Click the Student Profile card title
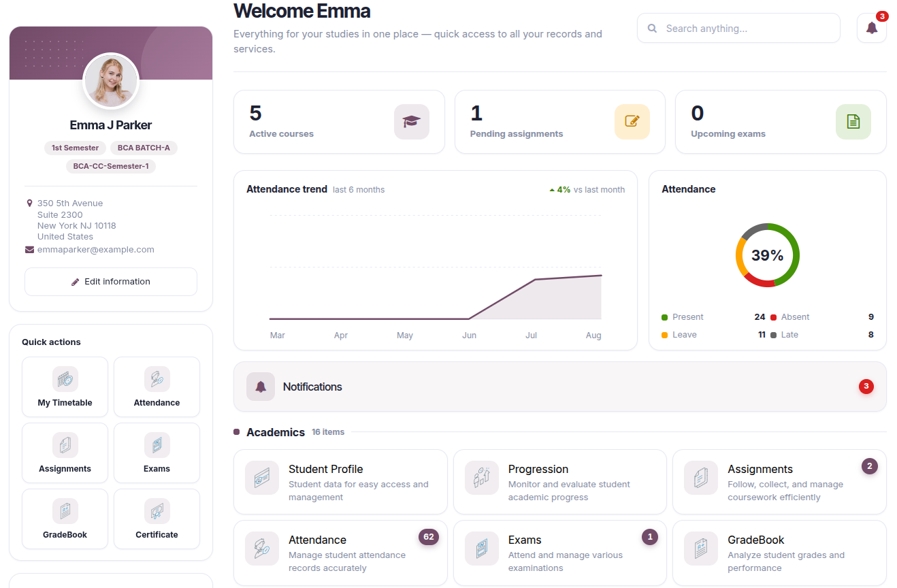The height and width of the screenshot is (588, 897). point(325,469)
